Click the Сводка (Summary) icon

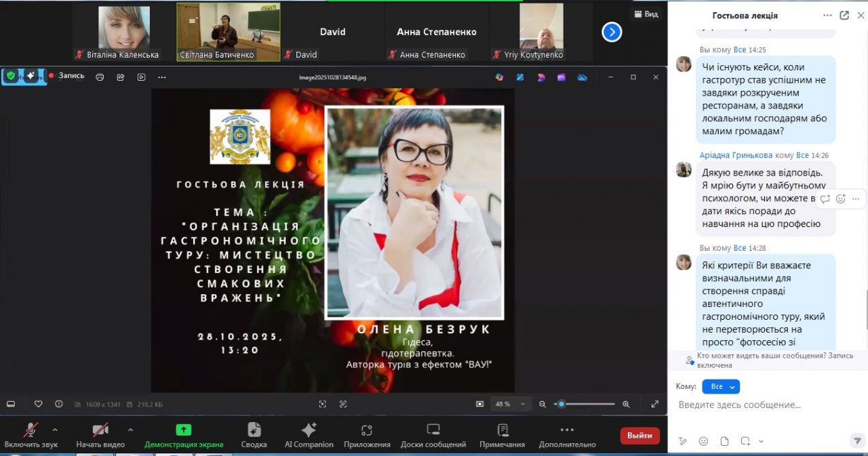point(254,435)
